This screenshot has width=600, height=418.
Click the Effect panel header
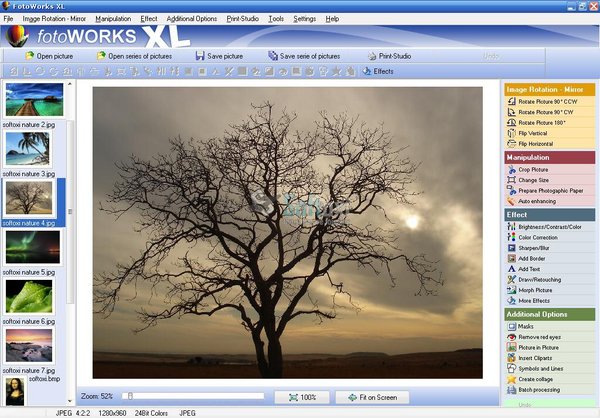549,215
